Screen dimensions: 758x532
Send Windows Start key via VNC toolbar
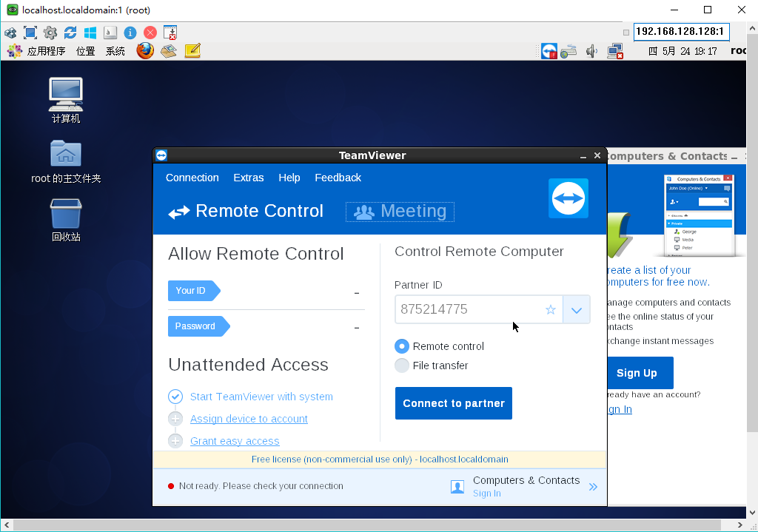[x=90, y=33]
